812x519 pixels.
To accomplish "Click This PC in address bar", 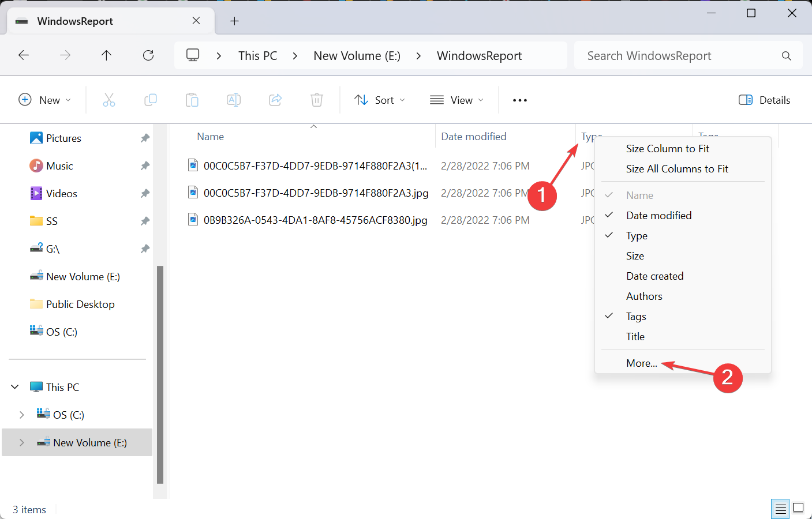I will click(258, 56).
